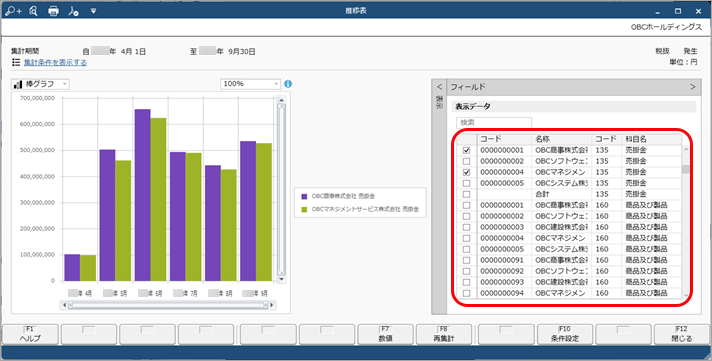Open the 集計条件を表示する link

pos(55,63)
